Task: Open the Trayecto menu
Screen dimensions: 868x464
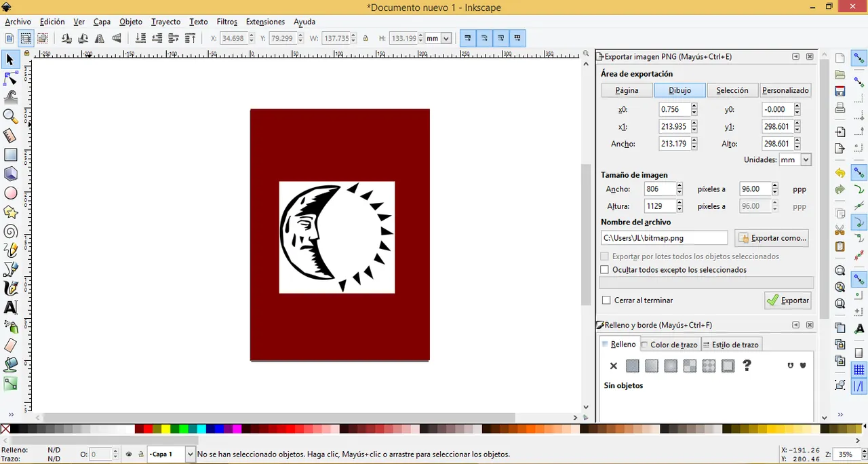Action: click(x=165, y=22)
